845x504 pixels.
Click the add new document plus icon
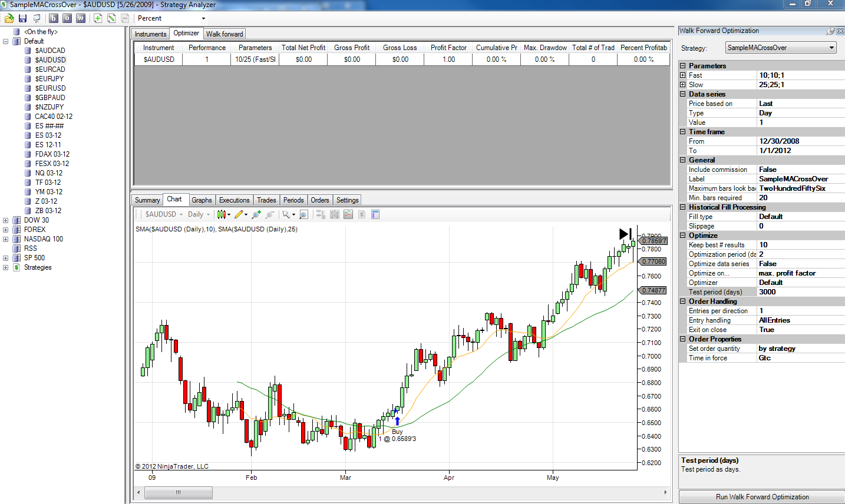98,18
